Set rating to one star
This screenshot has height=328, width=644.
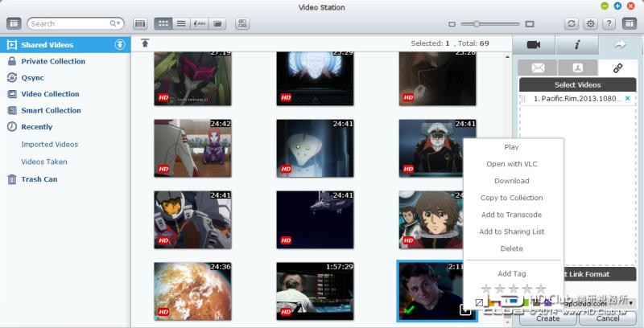pyautogui.click(x=486, y=289)
